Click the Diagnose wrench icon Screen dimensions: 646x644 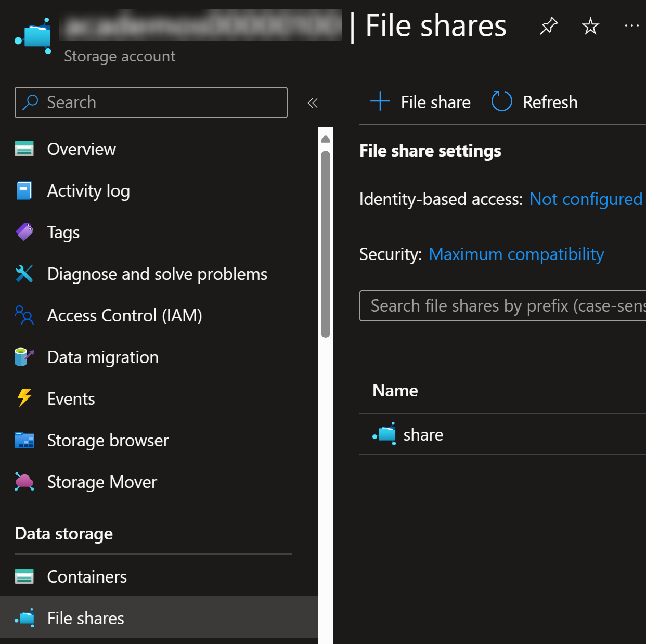tap(24, 274)
